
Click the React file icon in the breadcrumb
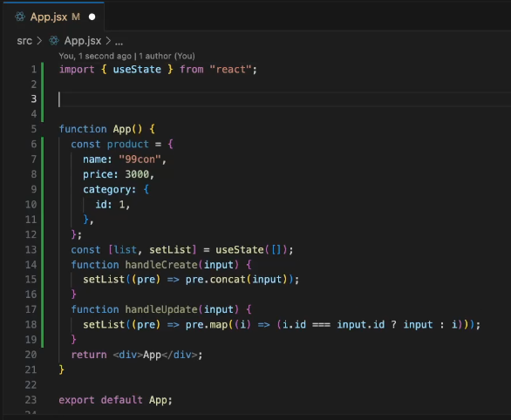point(54,41)
